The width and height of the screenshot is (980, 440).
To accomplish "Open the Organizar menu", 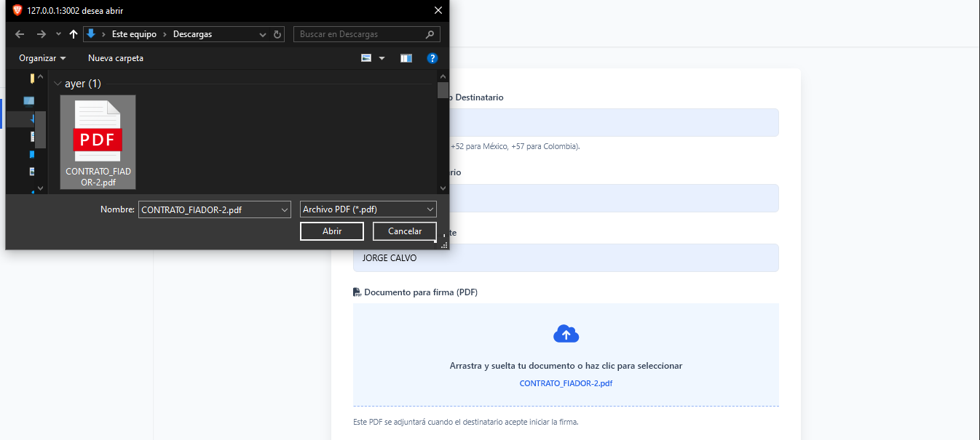I will [42, 58].
